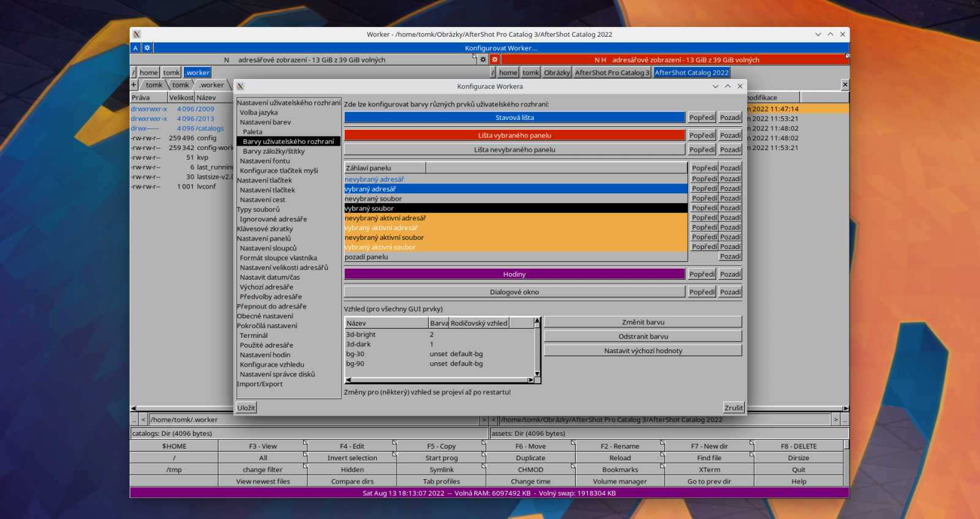Close the right panel tab with its X icon
Screen dimensions: 980x519
(845, 84)
